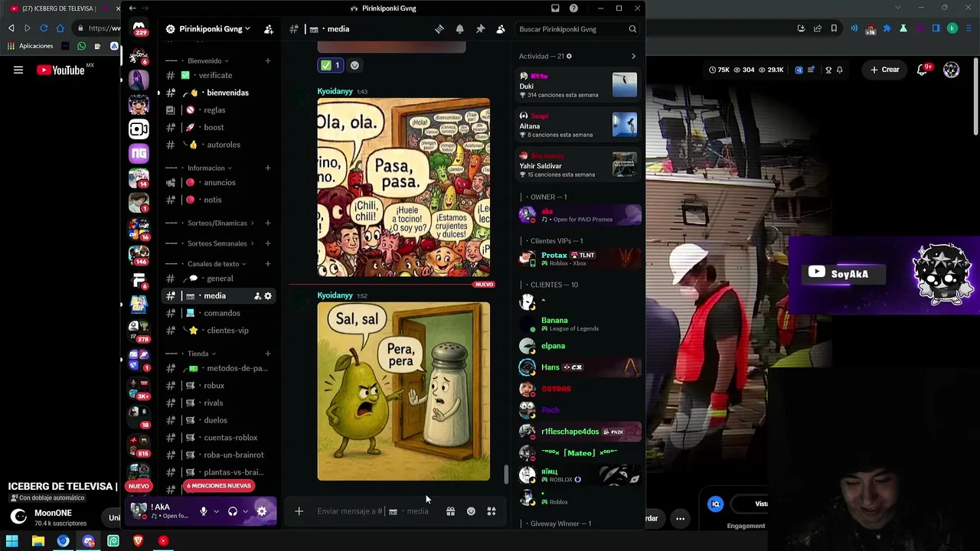
Task: Create invite for media channel
Action: click(x=257, y=296)
